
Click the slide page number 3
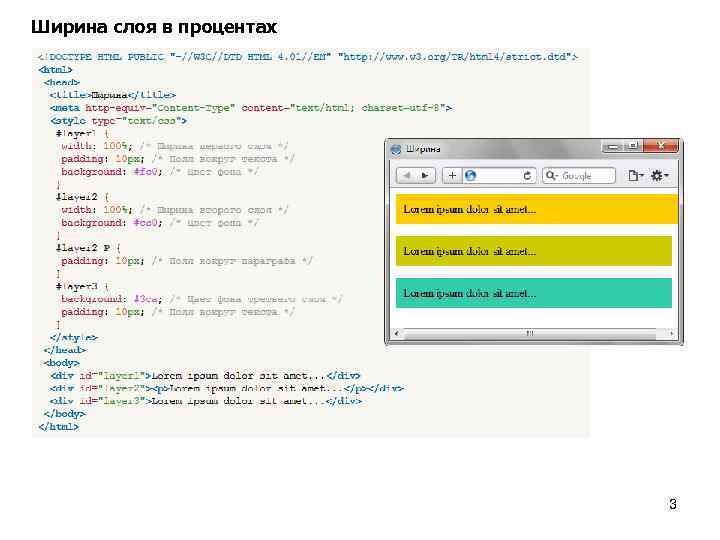pos(673,504)
